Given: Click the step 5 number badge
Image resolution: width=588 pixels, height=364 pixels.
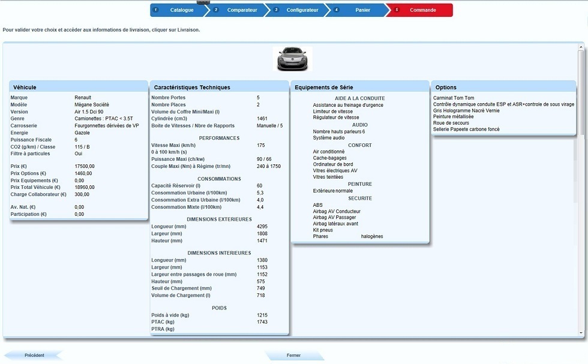Looking at the screenshot, I should coord(397,10).
